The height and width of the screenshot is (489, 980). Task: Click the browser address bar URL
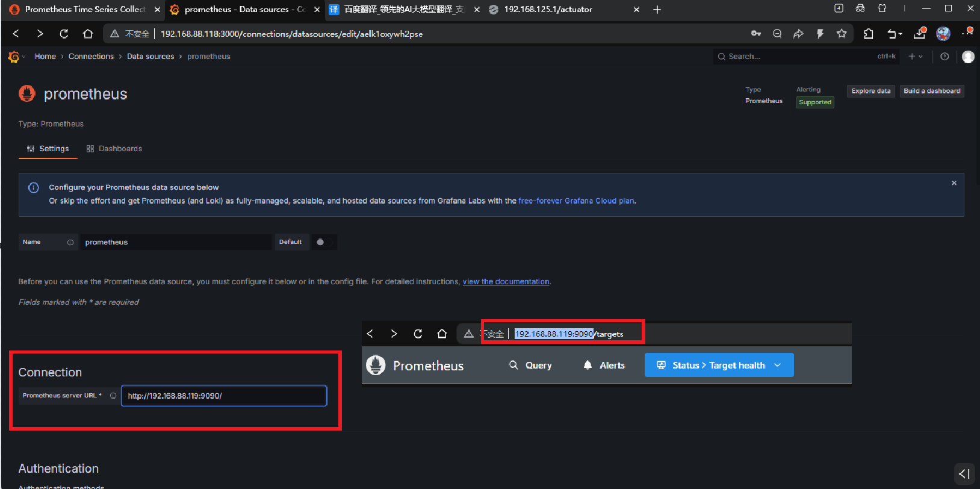[291, 34]
